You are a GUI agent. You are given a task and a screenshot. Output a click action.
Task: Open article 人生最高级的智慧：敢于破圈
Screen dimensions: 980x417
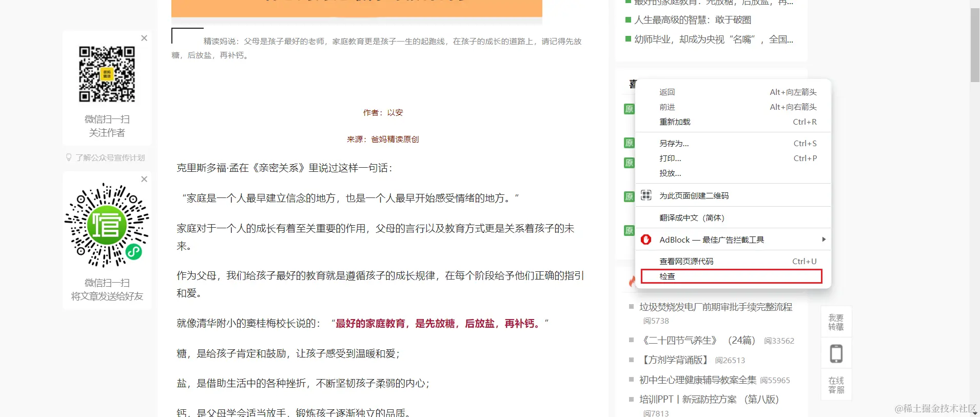693,19
